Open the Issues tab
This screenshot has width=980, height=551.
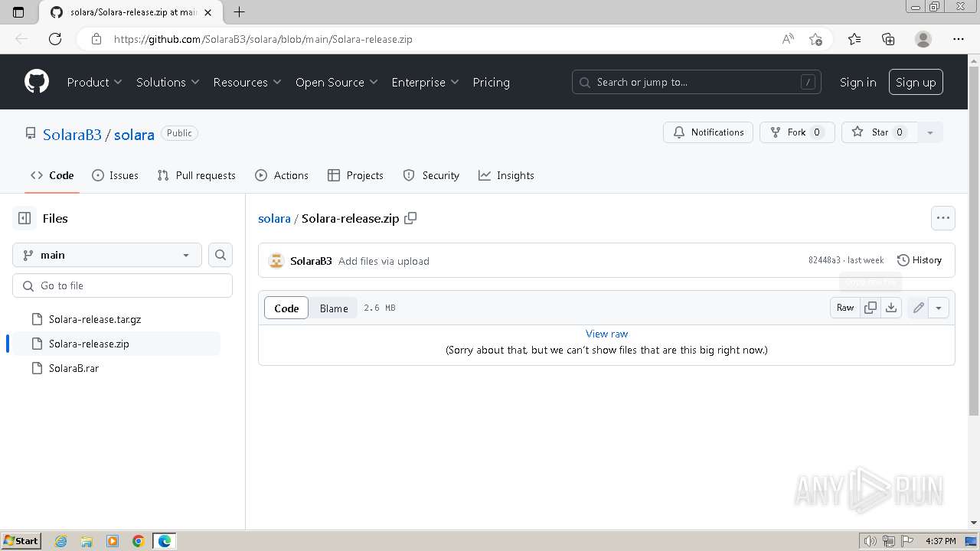(x=115, y=175)
